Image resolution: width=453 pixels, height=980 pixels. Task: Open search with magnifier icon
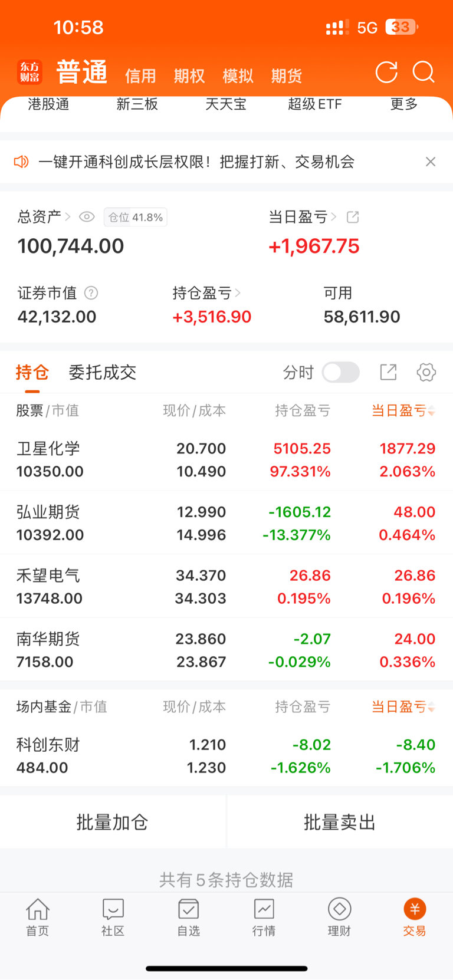coord(424,73)
